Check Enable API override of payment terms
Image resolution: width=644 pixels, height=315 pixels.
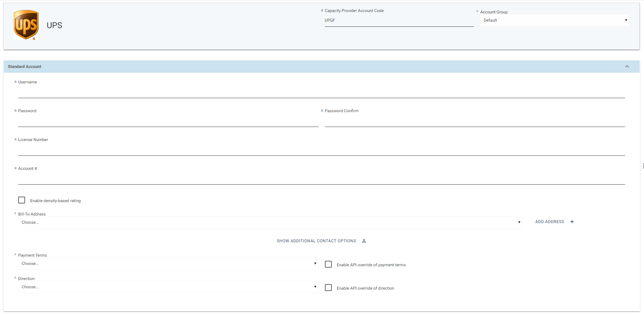point(328,264)
